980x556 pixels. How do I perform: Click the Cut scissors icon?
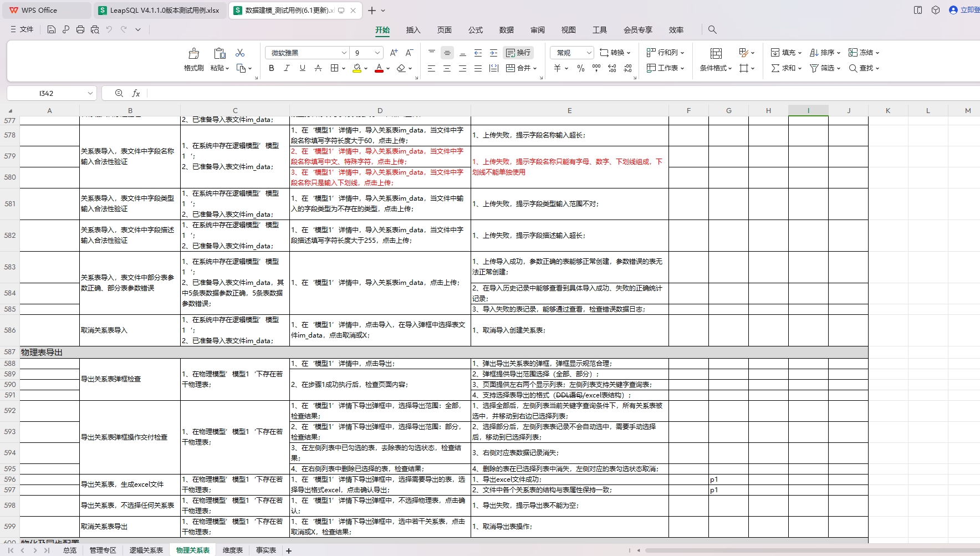click(240, 53)
